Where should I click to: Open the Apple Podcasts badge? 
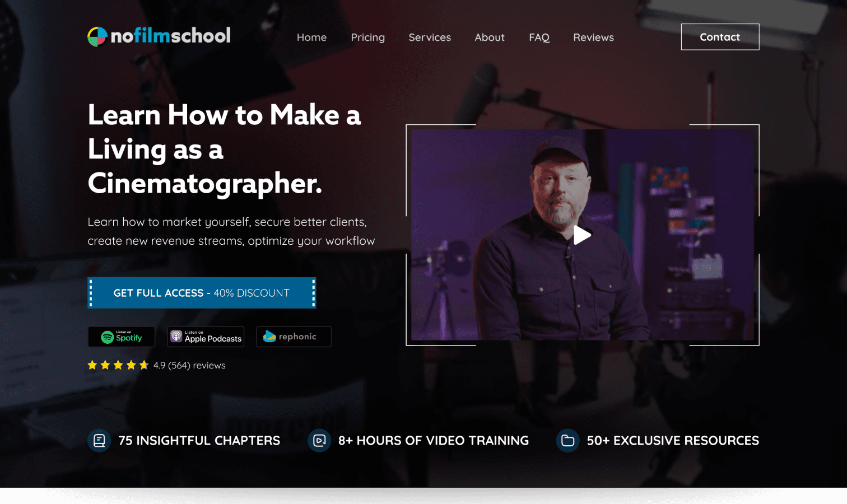tap(206, 337)
